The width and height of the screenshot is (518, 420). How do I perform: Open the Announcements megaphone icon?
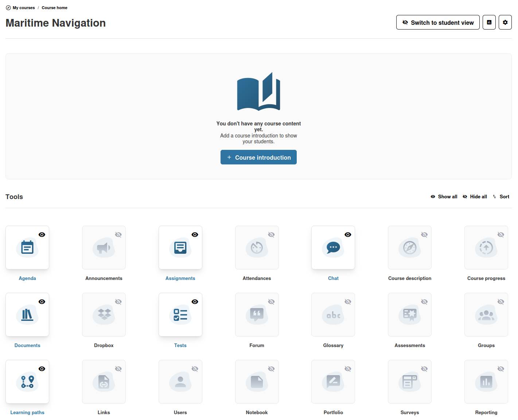(104, 248)
